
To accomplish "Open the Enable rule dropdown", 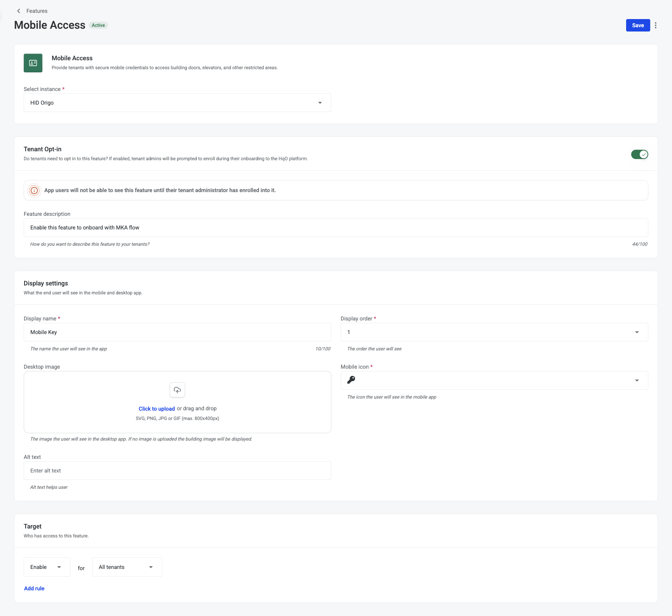I will (x=47, y=567).
